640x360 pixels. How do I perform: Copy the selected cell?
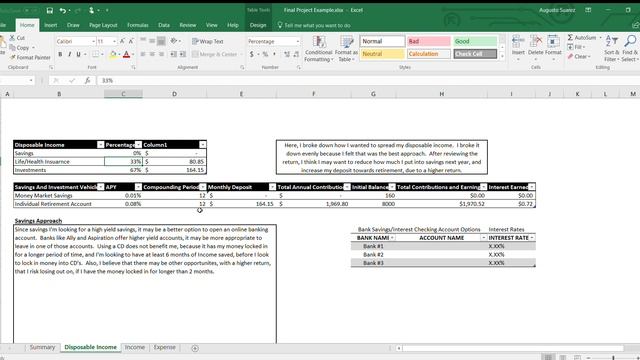coord(19,48)
